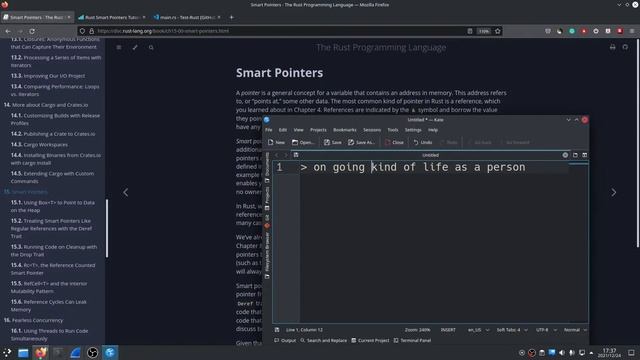Click volume icon in system tray
Image resolution: width=640 pixels, height=360 pixels.
(x=562, y=353)
